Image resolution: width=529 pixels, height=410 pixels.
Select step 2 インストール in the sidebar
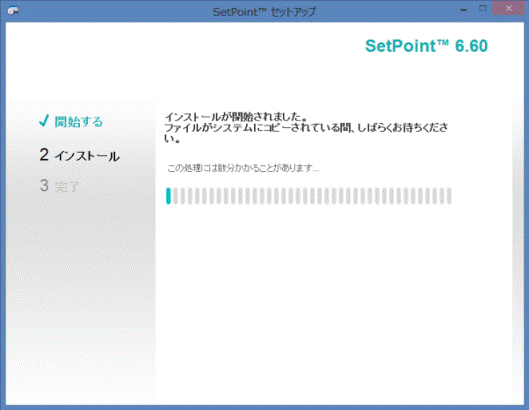click(79, 156)
